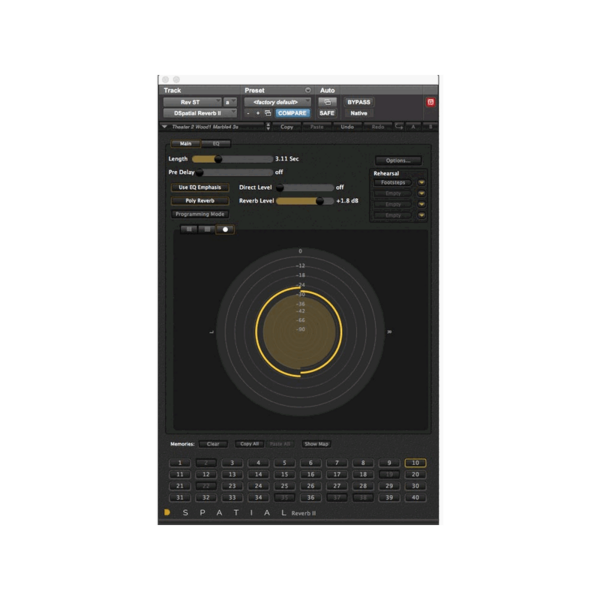Viewport: 600px width, 600px height.
Task: Click the Pre Delay slider handle
Action: pos(199,173)
